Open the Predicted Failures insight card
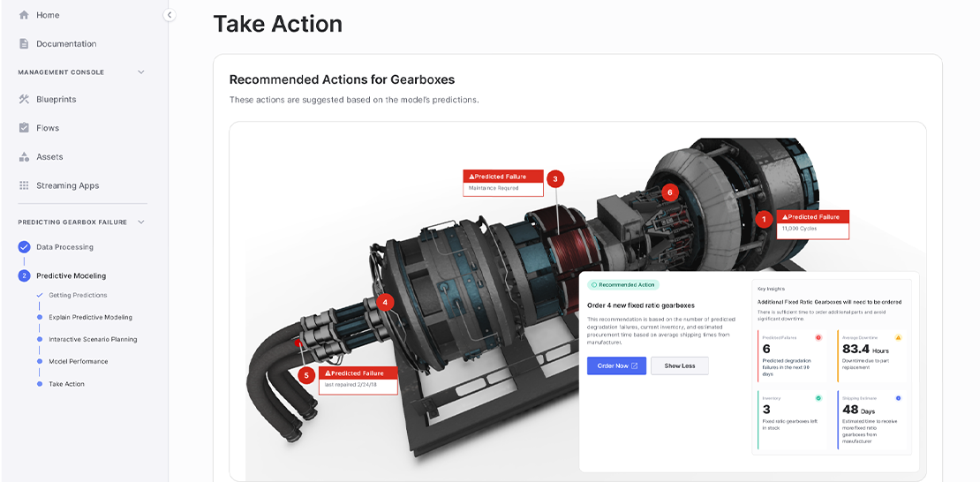 coord(792,357)
